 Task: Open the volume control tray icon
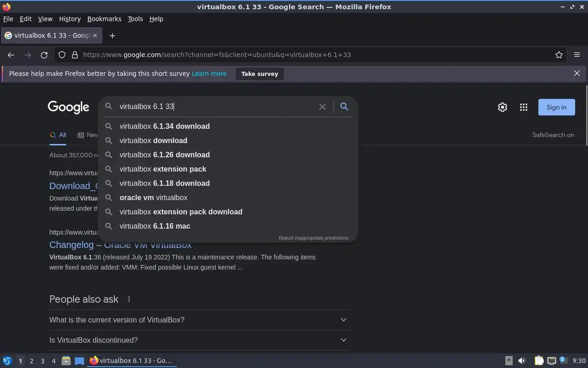point(522,361)
